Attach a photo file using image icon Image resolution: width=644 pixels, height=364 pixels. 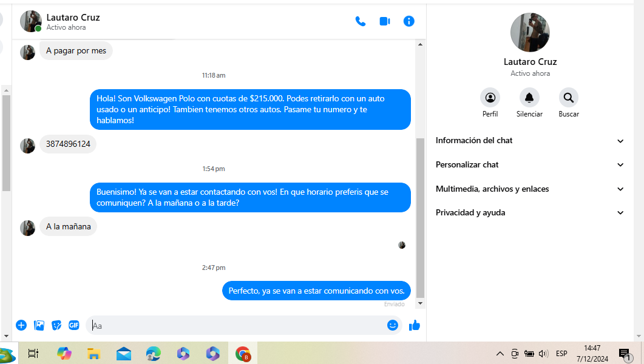39,325
